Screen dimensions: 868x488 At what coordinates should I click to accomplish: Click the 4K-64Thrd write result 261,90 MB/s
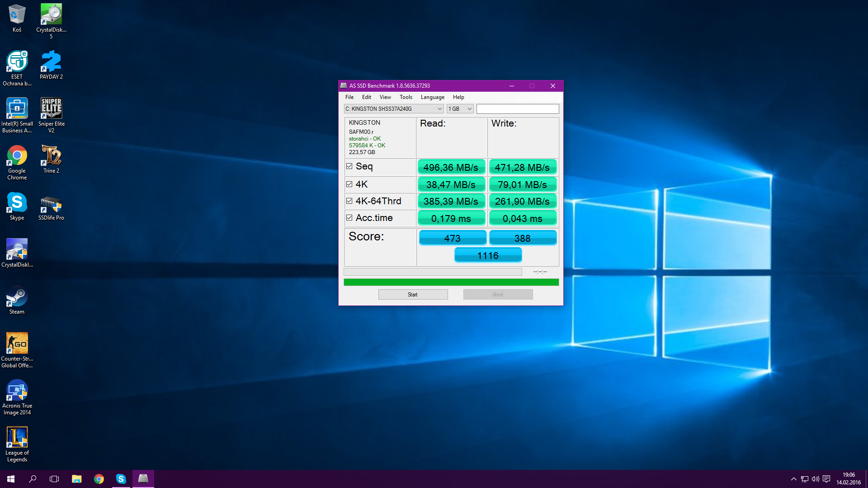[523, 201]
